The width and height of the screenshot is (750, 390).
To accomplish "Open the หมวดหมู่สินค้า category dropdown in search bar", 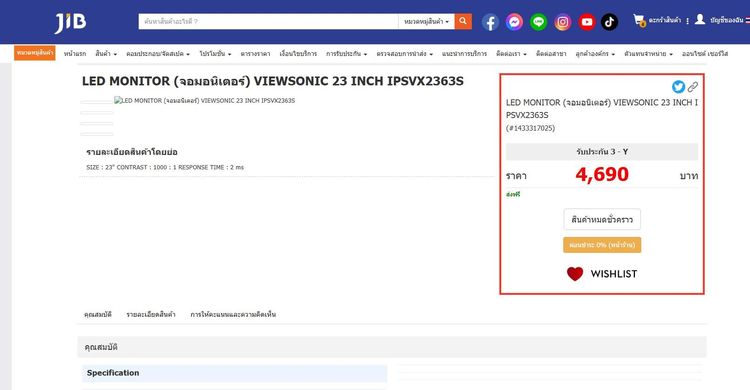I will click(426, 21).
